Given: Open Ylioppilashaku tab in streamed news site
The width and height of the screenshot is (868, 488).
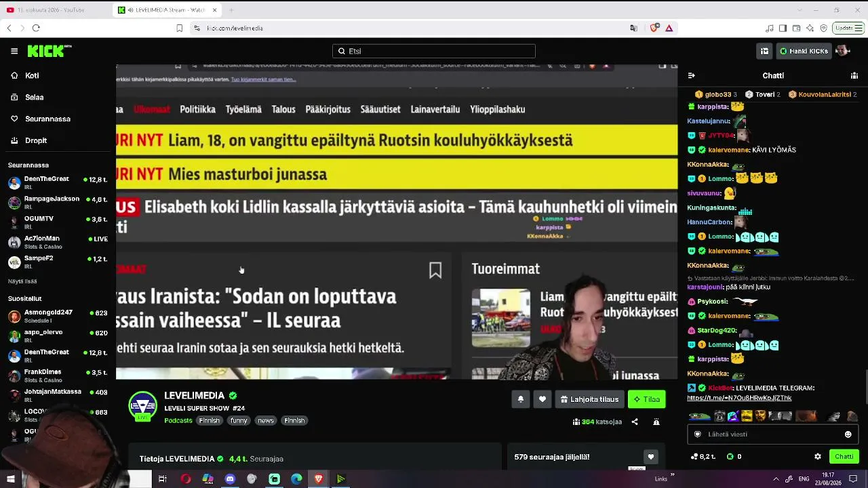Looking at the screenshot, I should pos(498,109).
